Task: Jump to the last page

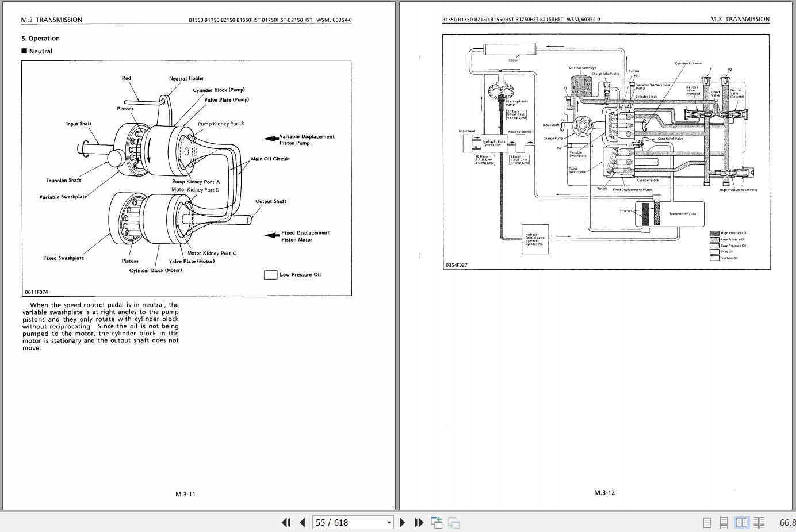Action: 419,522
